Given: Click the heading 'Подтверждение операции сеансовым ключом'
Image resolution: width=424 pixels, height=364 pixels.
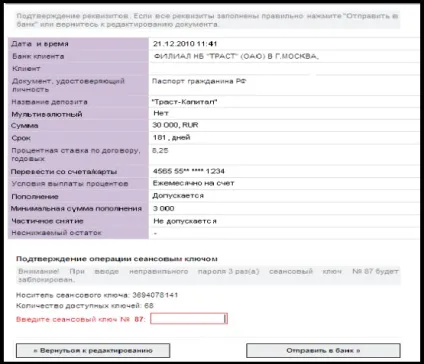Looking at the screenshot, I should 117,259.
